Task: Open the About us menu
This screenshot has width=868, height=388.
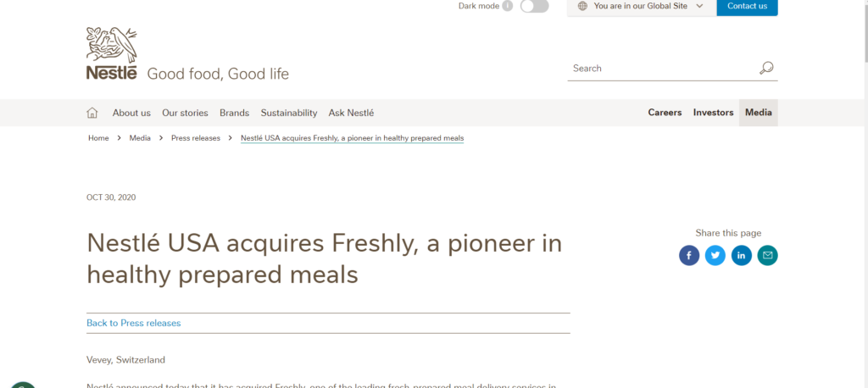Action: point(131,113)
